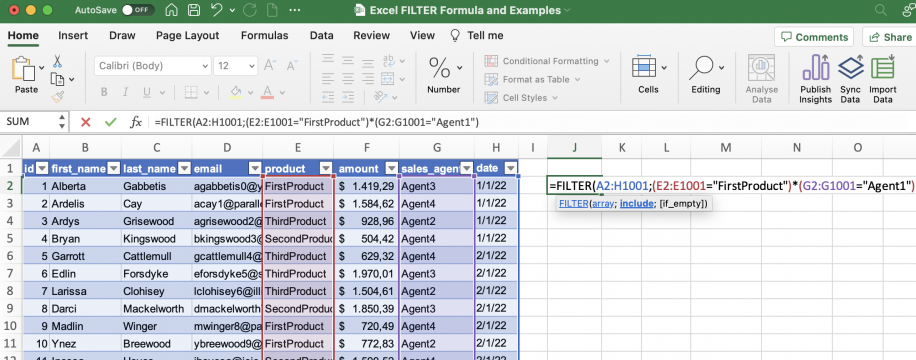Confirm the formula with the green checkmark
Screen dimensions: 916x360
pyautogui.click(x=110, y=122)
